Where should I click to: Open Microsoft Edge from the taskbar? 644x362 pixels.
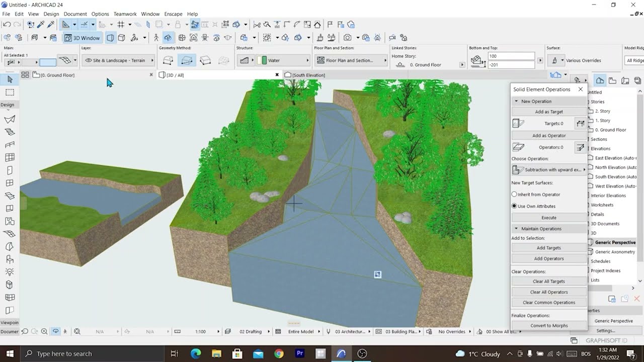tap(196, 353)
